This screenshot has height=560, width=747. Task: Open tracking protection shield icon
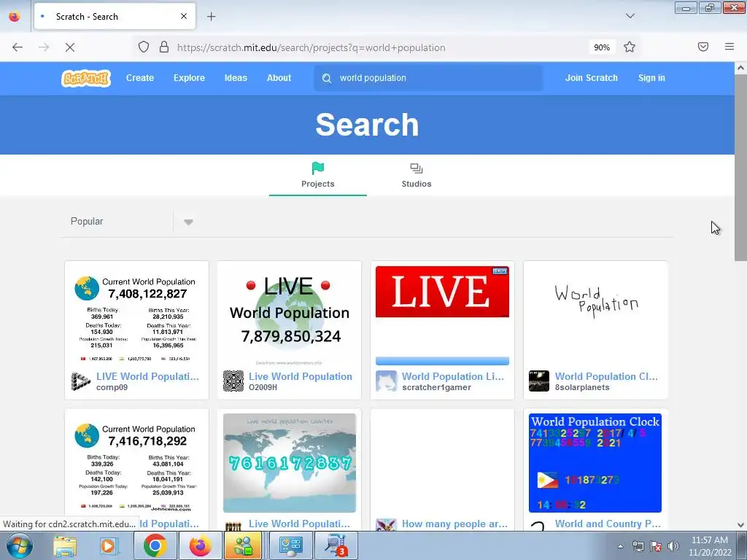pyautogui.click(x=144, y=47)
